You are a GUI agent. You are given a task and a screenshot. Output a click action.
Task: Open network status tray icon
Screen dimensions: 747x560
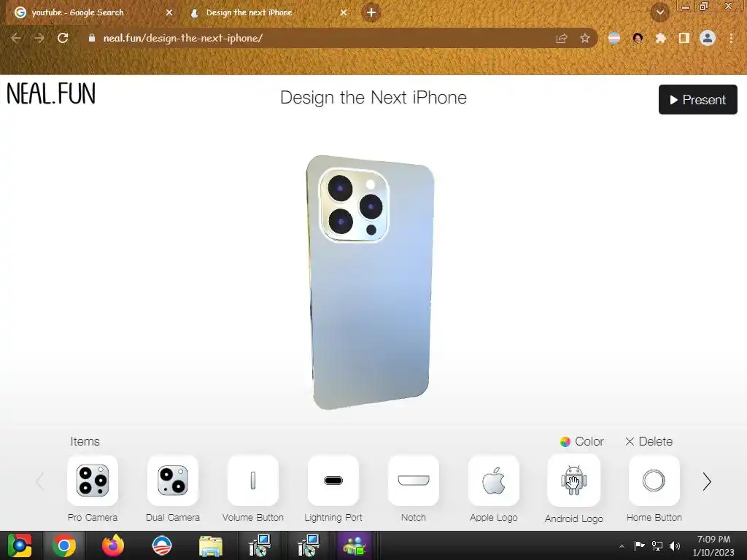point(657,545)
